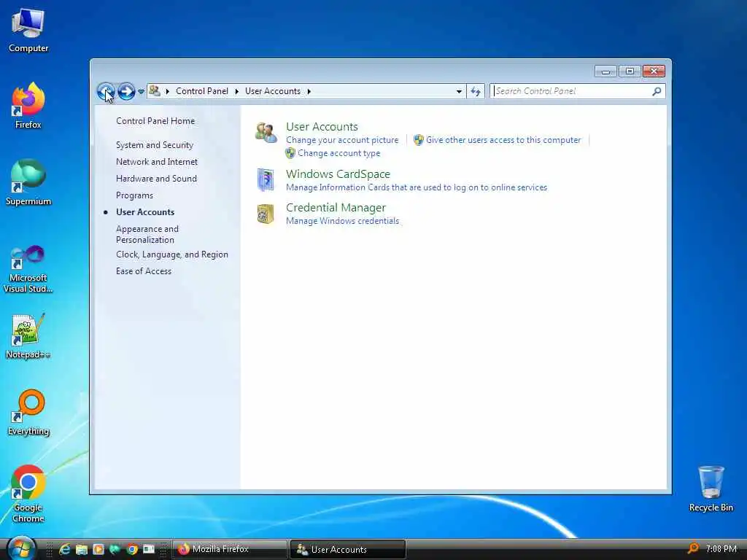Click the 7:08 PM system clock
Viewport: 747px width, 560px height.
[x=721, y=549]
